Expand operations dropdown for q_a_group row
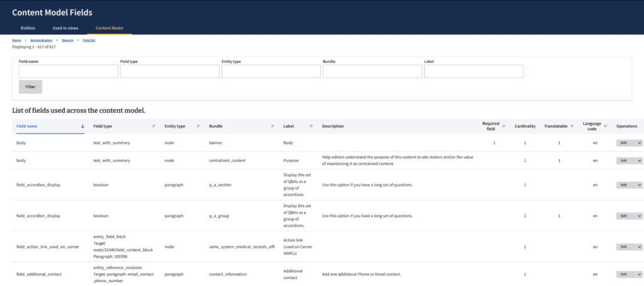The height and width of the screenshot is (286, 644). pos(639,216)
